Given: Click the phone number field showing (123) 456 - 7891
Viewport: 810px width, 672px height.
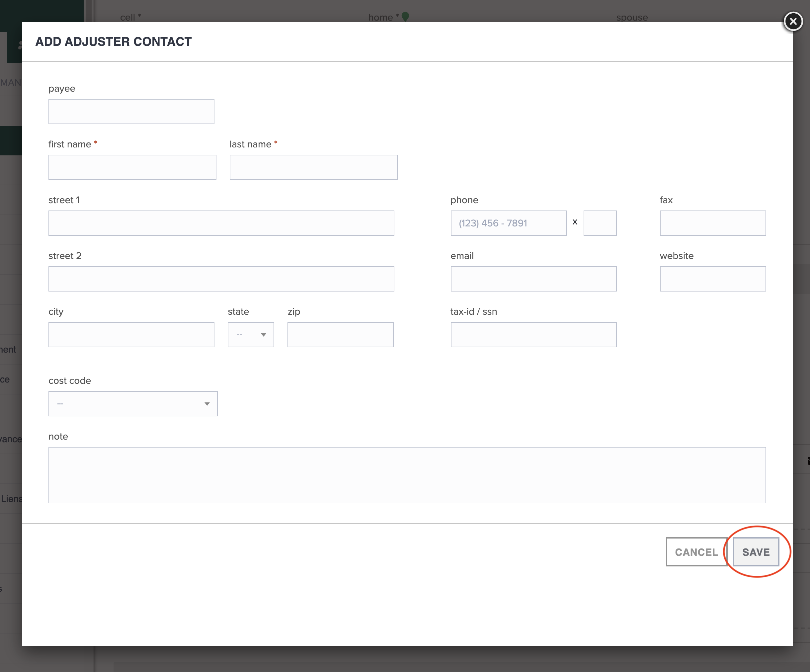Looking at the screenshot, I should click(508, 223).
